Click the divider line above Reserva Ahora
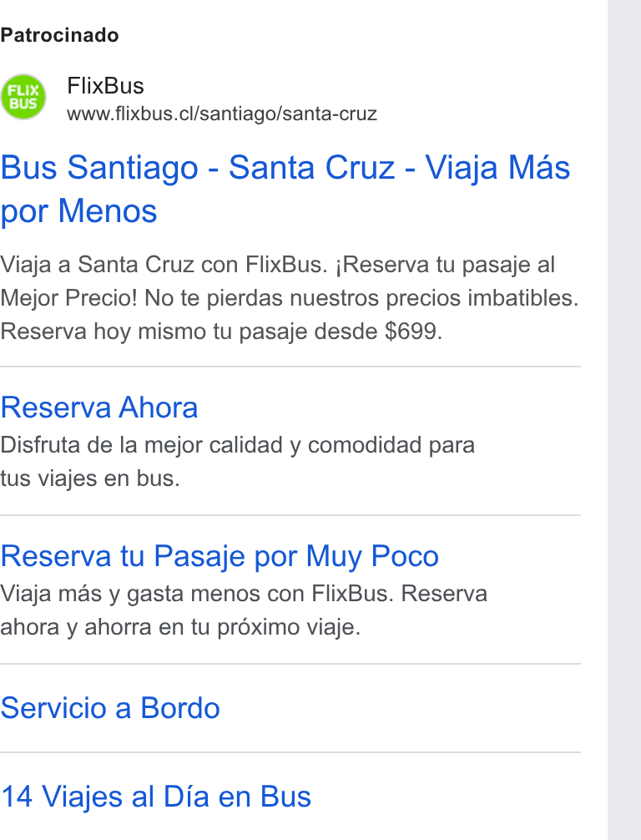 [290, 367]
